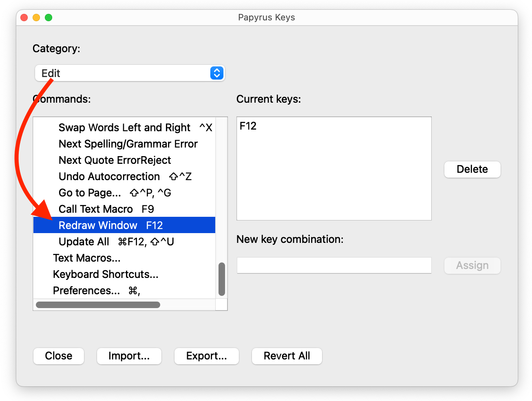Viewport: 532px width, 401px height.
Task: Select F12 in Current keys list
Action: click(248, 126)
